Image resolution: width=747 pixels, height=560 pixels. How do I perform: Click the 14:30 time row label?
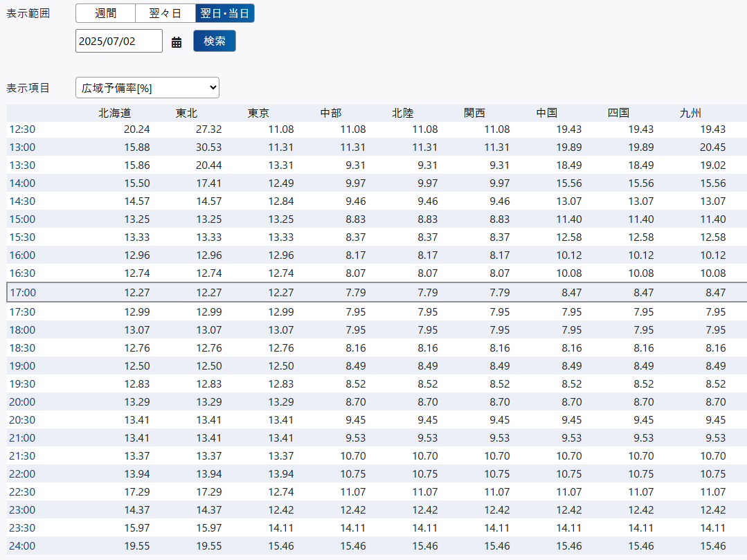pyautogui.click(x=22, y=201)
